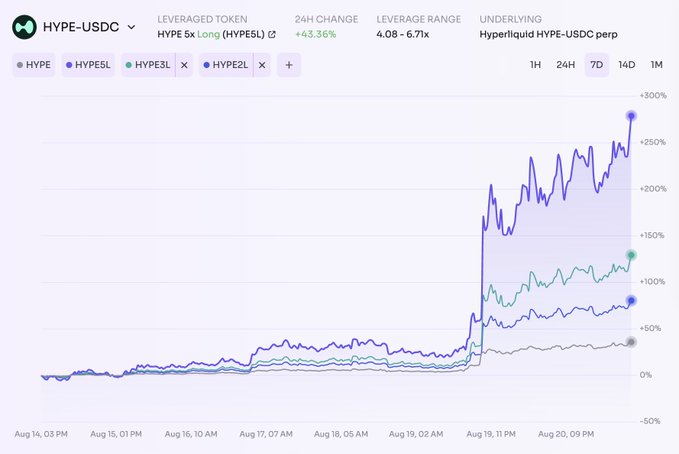Image resolution: width=679 pixels, height=454 pixels.
Task: Click the Aug 20, 09 PM date label
Action: pyautogui.click(x=566, y=434)
